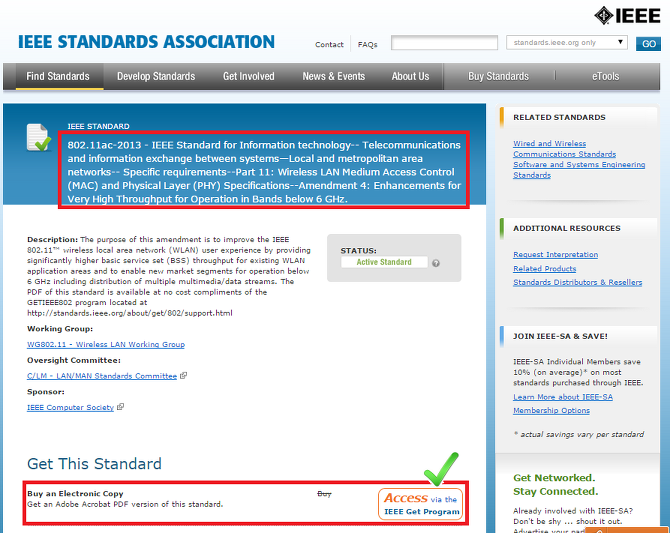Open the IEEE Computer Society sponsor link
This screenshot has height=533, width=670.
click(x=71, y=407)
